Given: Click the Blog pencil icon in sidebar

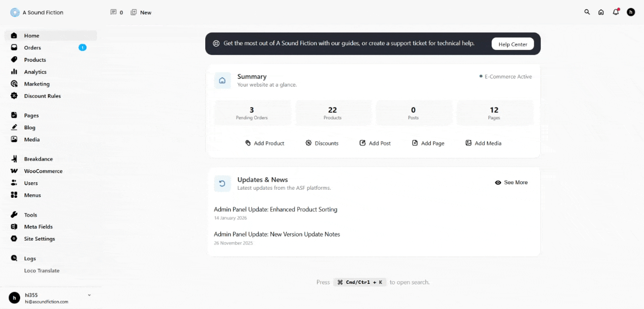Looking at the screenshot, I should (14, 127).
